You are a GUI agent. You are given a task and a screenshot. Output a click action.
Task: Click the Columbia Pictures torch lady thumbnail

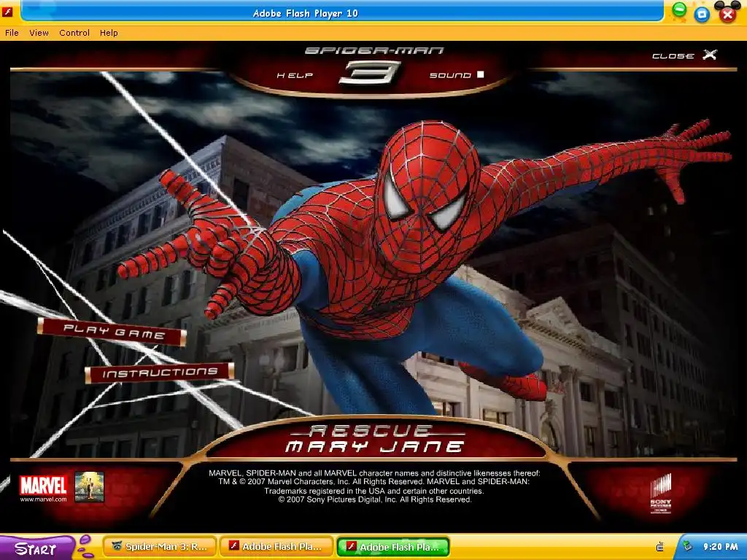[x=89, y=486]
